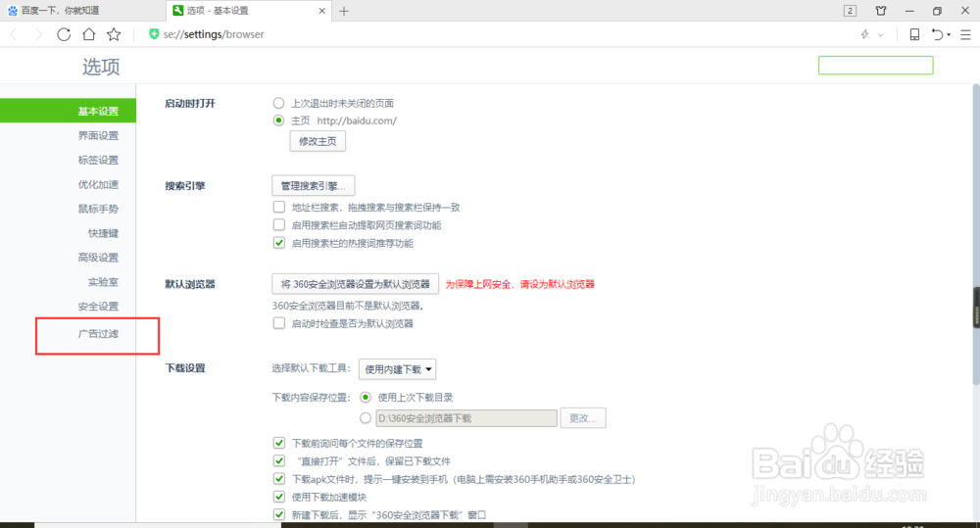The width and height of the screenshot is (980, 528).
Task: Open 使用内建下载 dropdown
Action: coord(398,369)
